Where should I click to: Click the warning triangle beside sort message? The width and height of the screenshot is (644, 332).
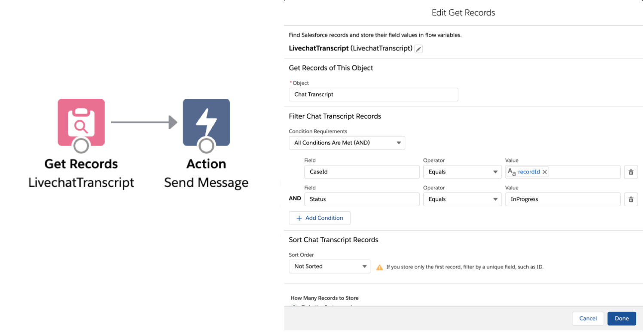tap(379, 267)
